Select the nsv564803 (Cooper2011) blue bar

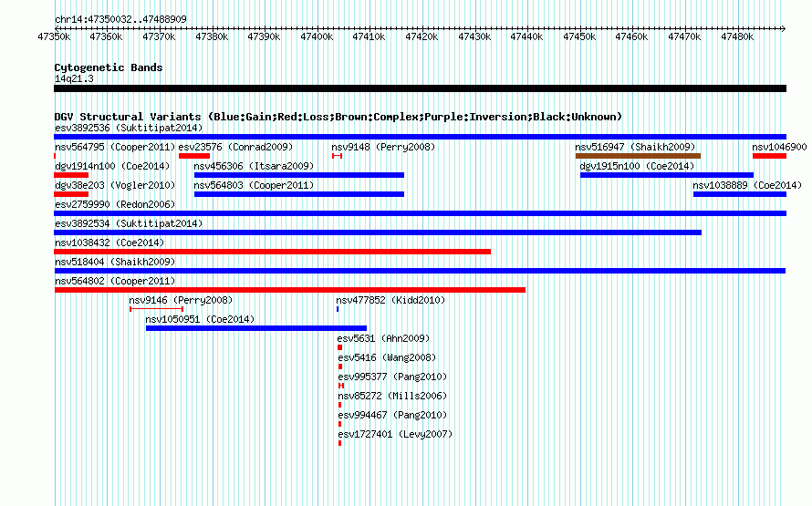tap(299, 194)
